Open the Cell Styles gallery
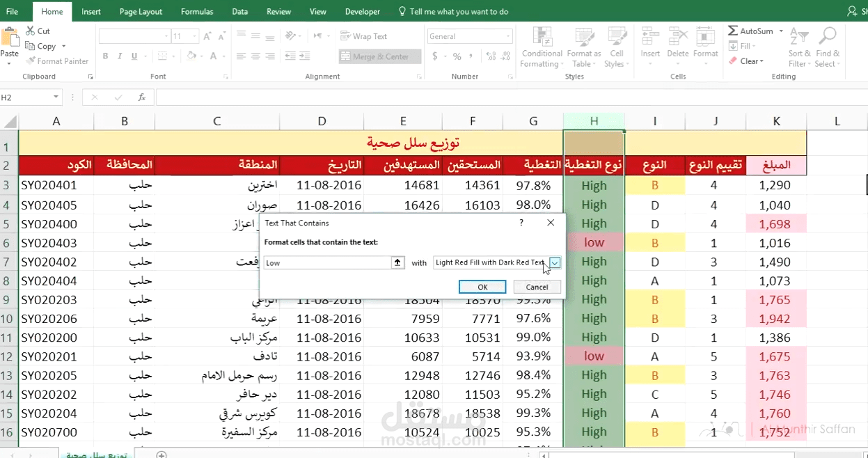The height and width of the screenshot is (458, 868). [616, 47]
